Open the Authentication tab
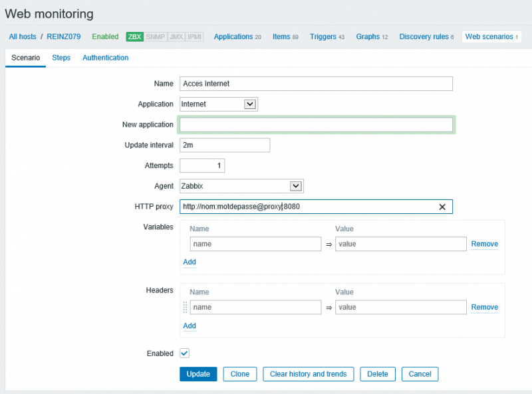532x394 pixels. (x=105, y=58)
